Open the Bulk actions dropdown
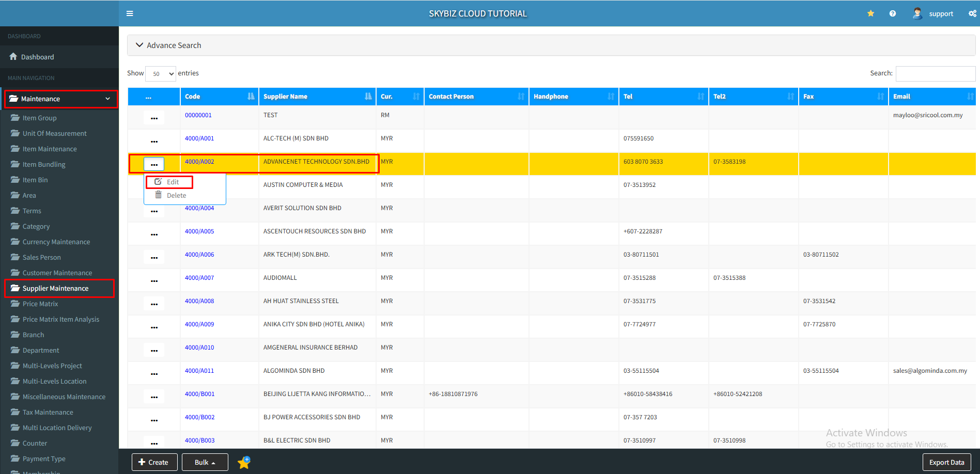Image resolution: width=980 pixels, height=474 pixels. 205,462
